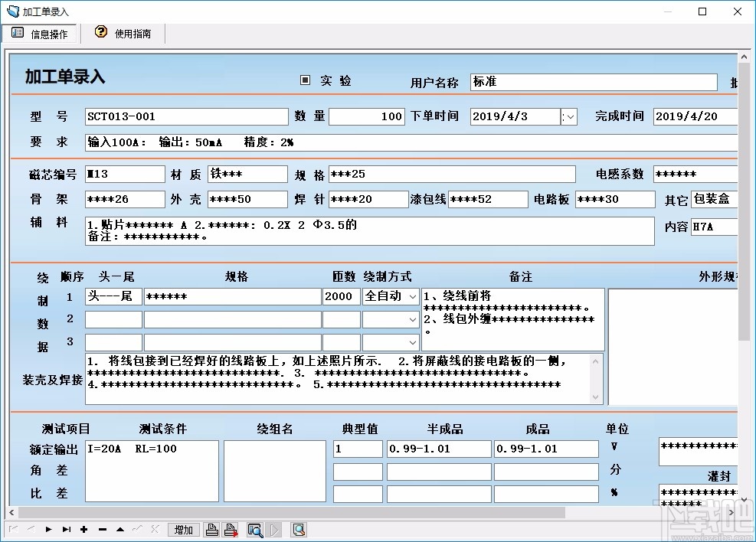
Task: Click the 信息操作 book icon
Action: (18, 33)
